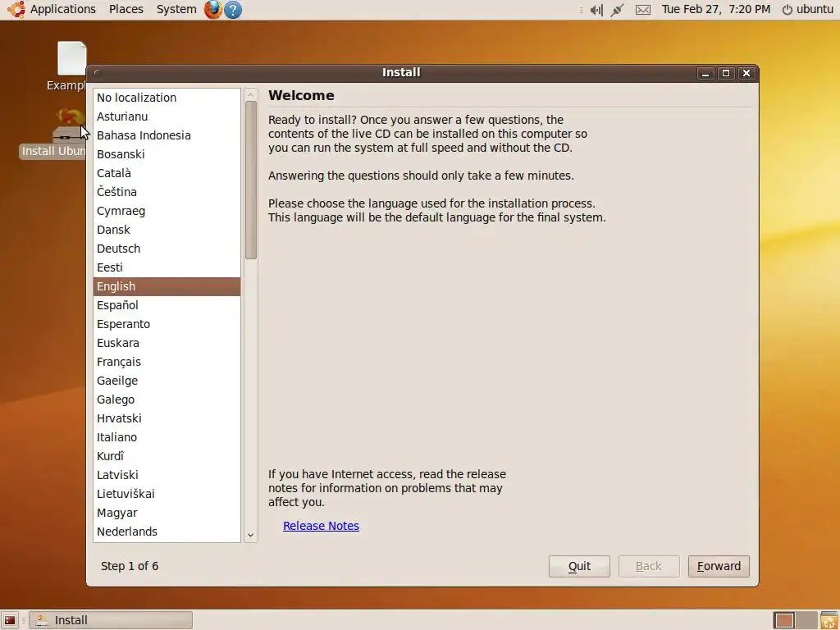Select 'Hrvatski' language
Screen dimensions: 840x630
tap(167, 418)
